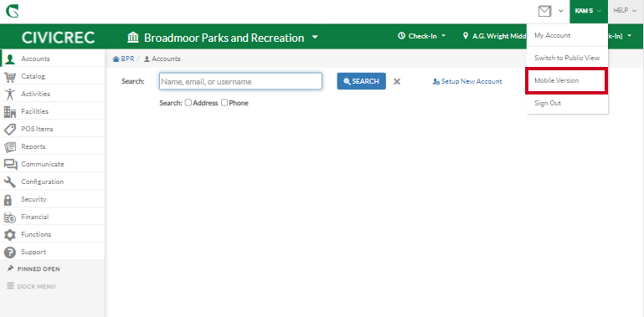Click the hamburger icon beside Dock Menu
Image resolution: width=644 pixels, height=317 pixels.
11,286
